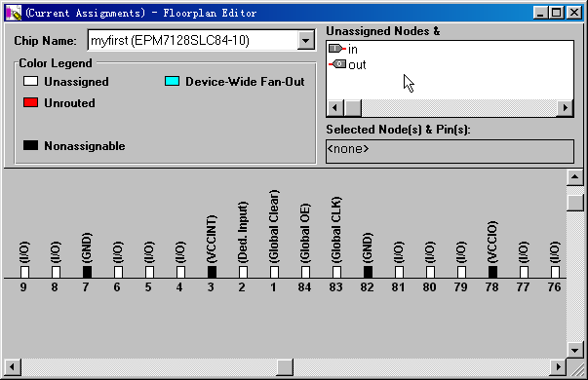Click the floorplan vertical scrollbar thumb
Screen dimensions: 588x380
coord(575,203)
